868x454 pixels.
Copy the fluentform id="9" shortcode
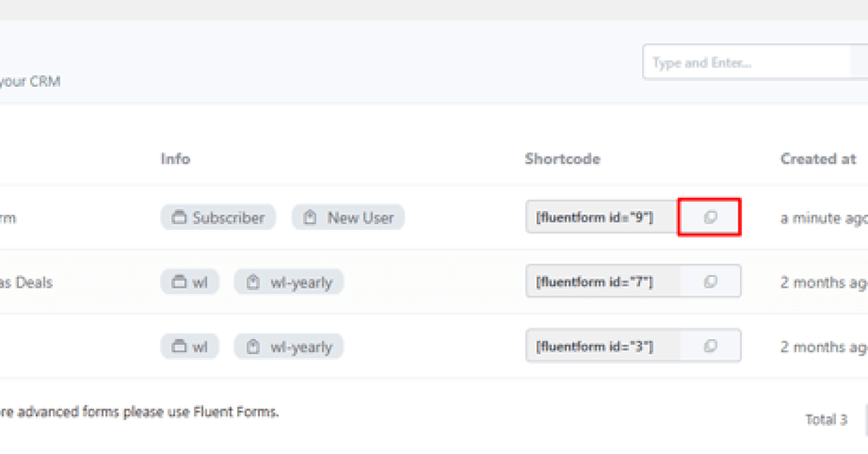710,218
